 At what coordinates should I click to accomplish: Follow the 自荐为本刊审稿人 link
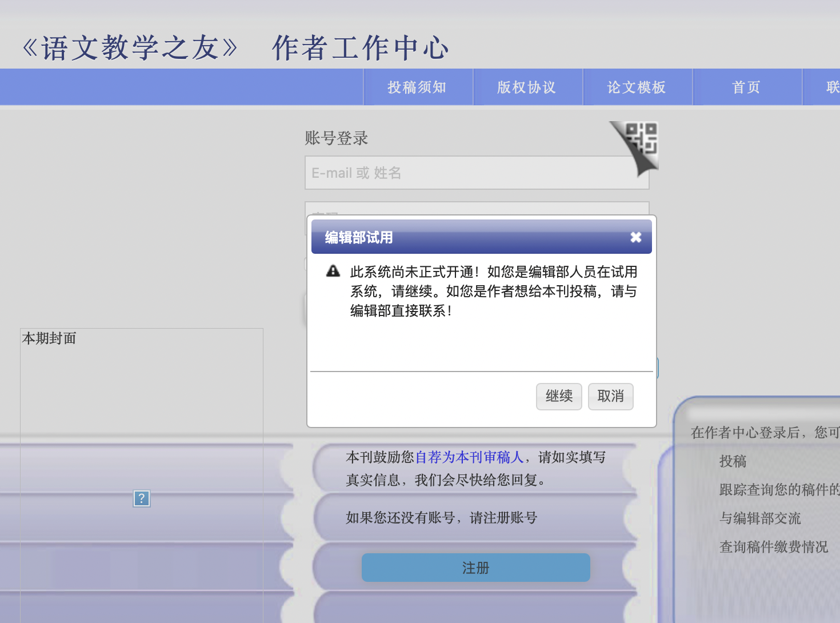click(x=469, y=457)
